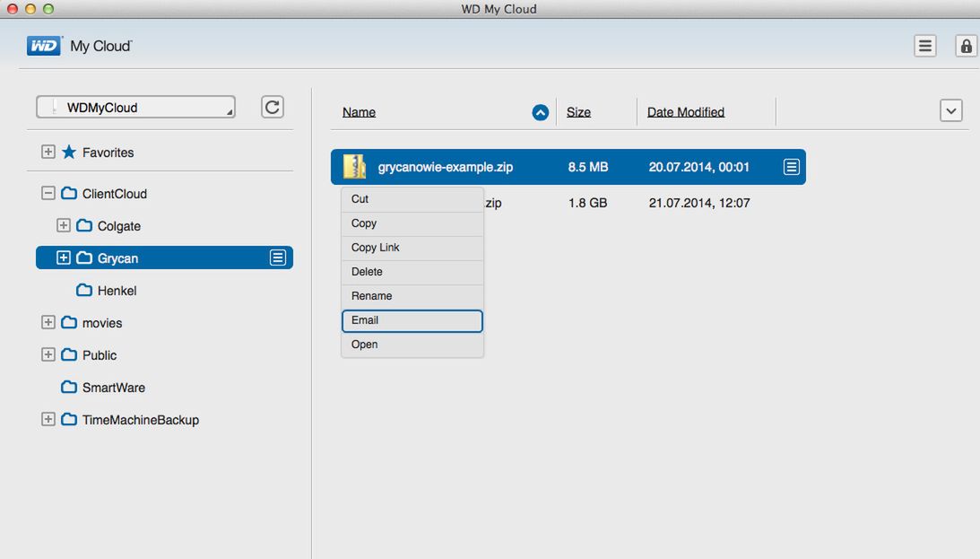Viewport: 980px width, 559px height.
Task: Click the Colgate folder icon
Action: pyautogui.click(x=83, y=226)
